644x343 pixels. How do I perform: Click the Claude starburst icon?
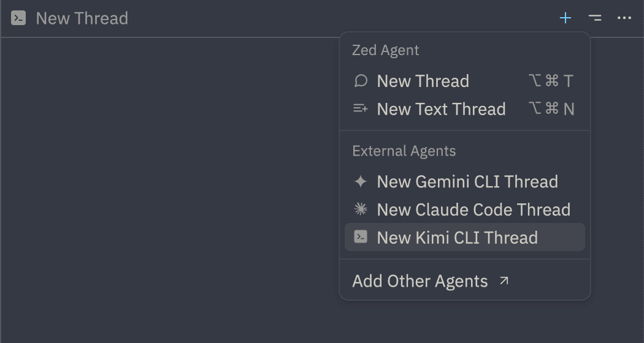361,209
